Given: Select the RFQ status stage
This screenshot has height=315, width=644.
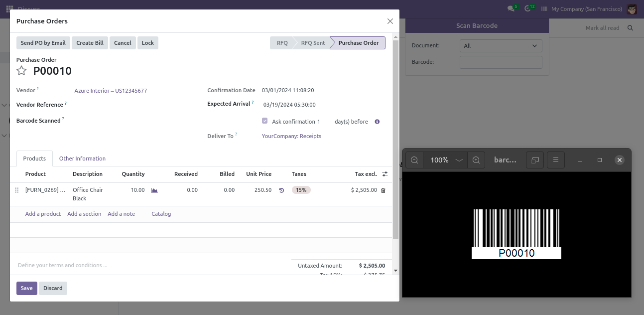Looking at the screenshot, I should coord(282,43).
